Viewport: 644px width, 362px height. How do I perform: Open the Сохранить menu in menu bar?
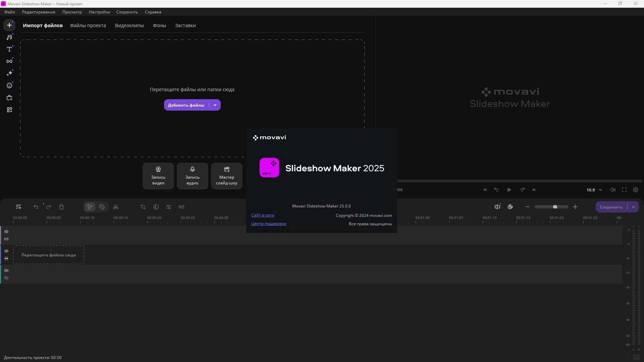coord(127,12)
